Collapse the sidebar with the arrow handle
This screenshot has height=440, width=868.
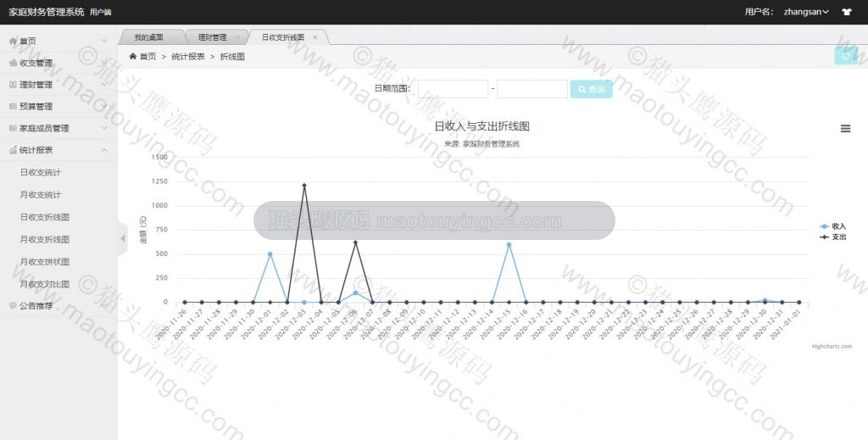coord(122,238)
